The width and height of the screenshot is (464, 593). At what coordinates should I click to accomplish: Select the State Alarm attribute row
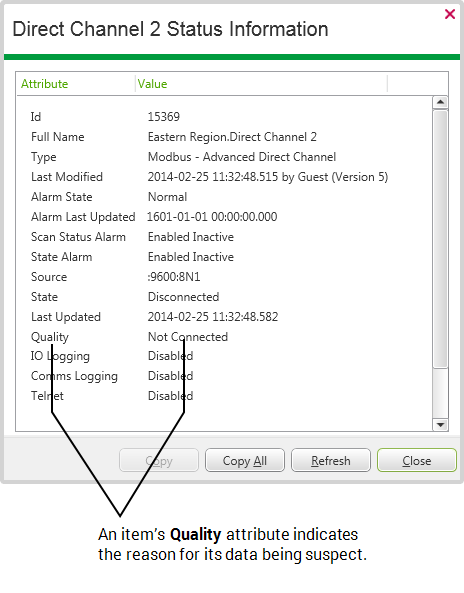(61, 257)
